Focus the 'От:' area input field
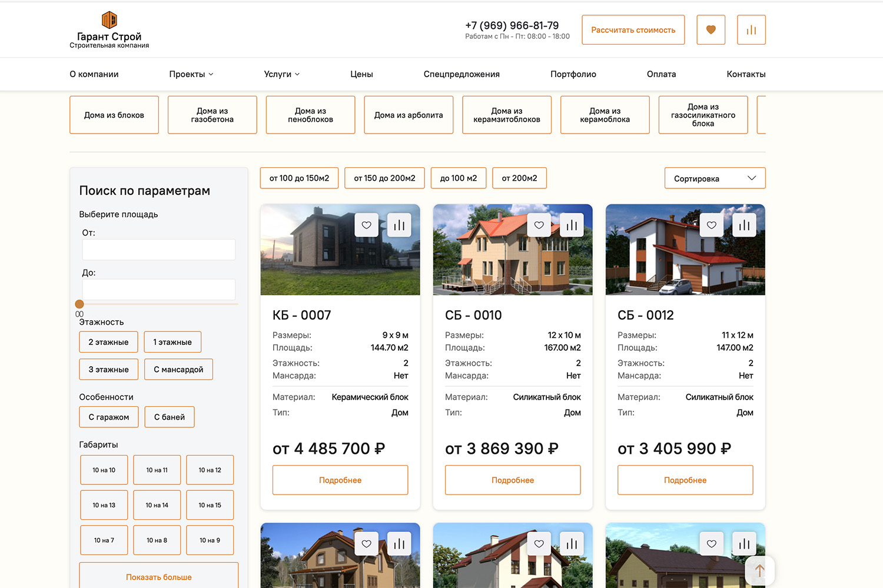 click(x=159, y=250)
